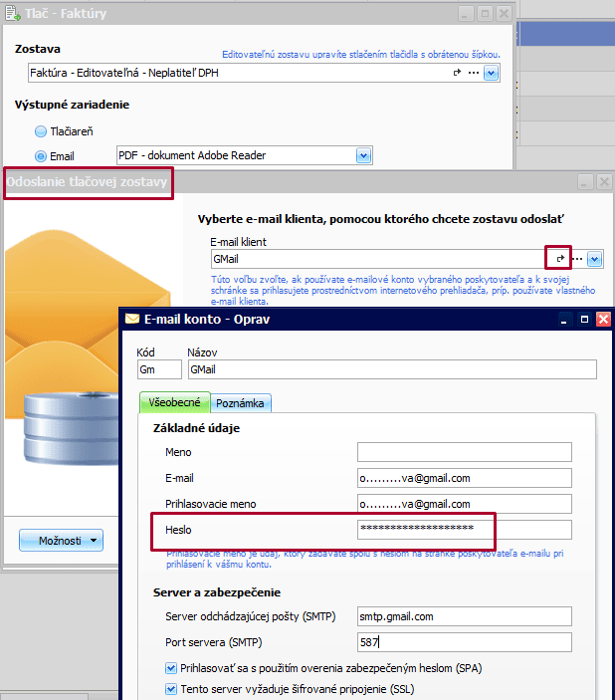Expand the E-mail klient dropdown arrow

pos(595,258)
